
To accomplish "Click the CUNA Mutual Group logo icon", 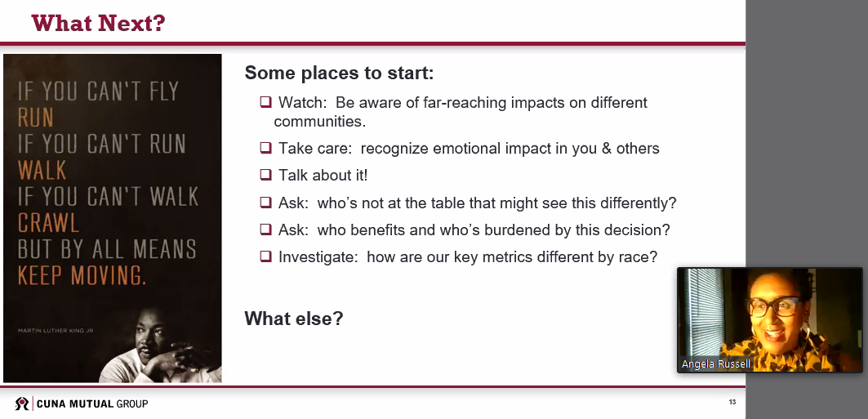I will pos(21,403).
